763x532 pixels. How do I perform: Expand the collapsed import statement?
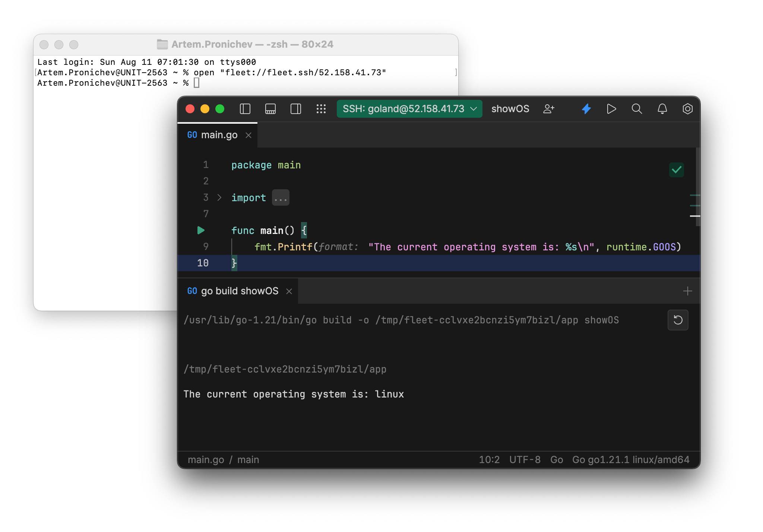(281, 197)
